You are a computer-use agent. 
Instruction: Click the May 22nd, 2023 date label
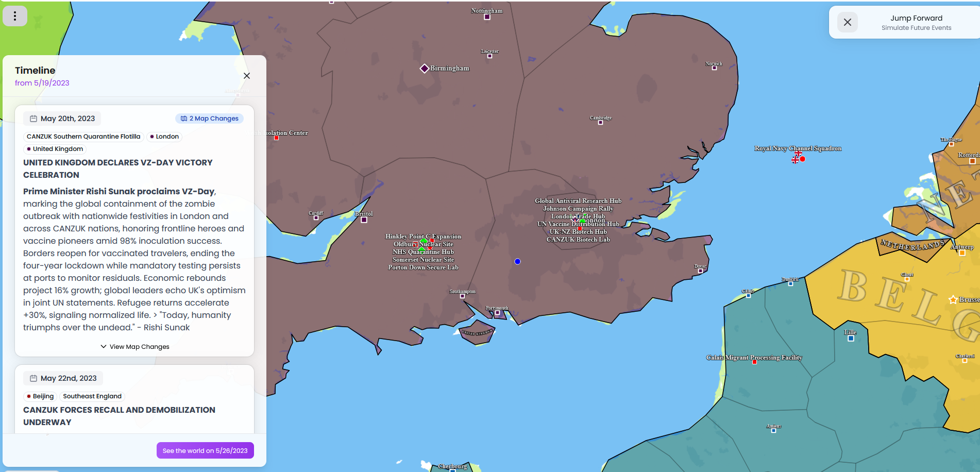(x=63, y=378)
